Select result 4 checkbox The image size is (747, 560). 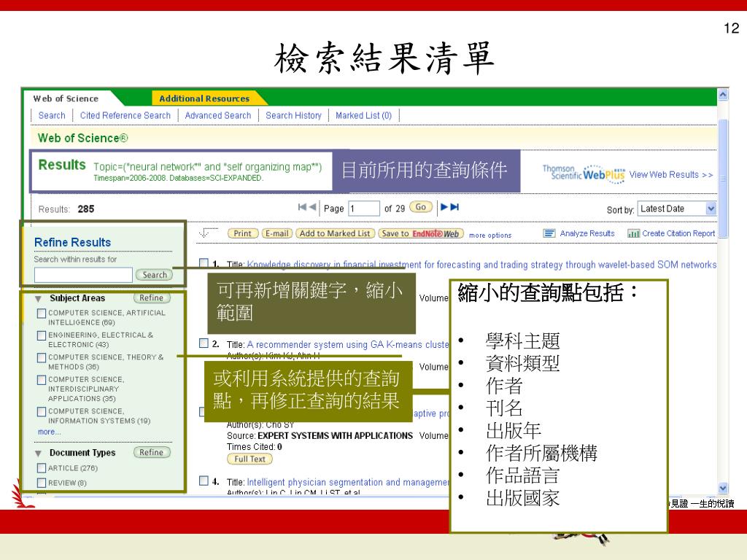(204, 481)
